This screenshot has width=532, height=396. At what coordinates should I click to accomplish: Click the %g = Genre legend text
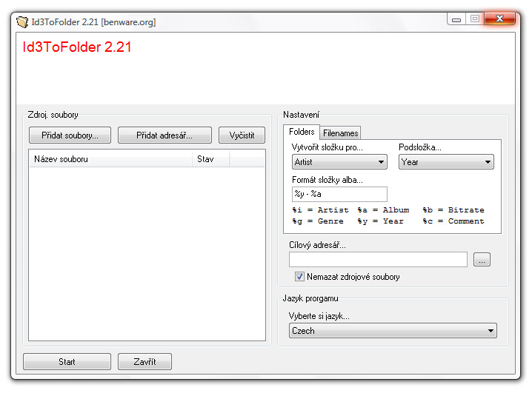pyautogui.click(x=318, y=221)
